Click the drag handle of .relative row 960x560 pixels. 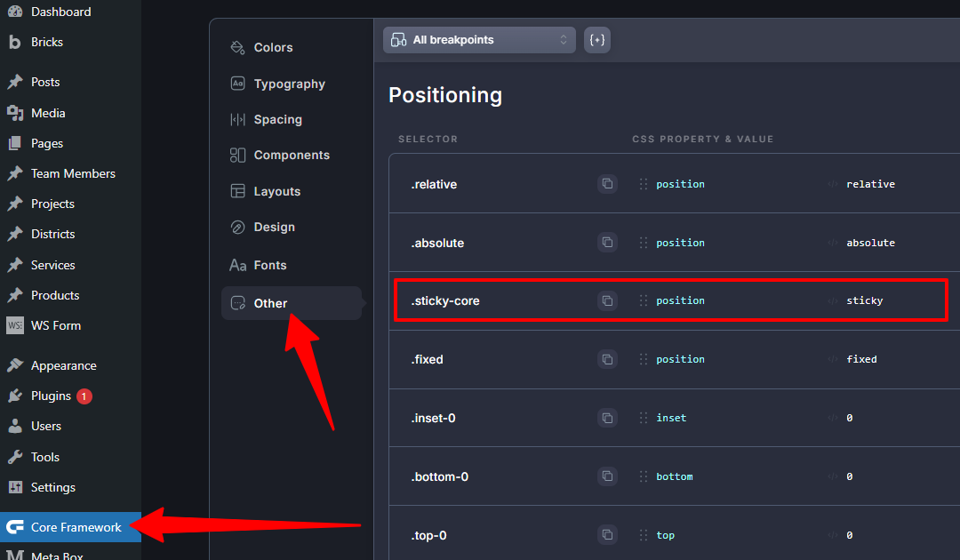click(x=644, y=184)
